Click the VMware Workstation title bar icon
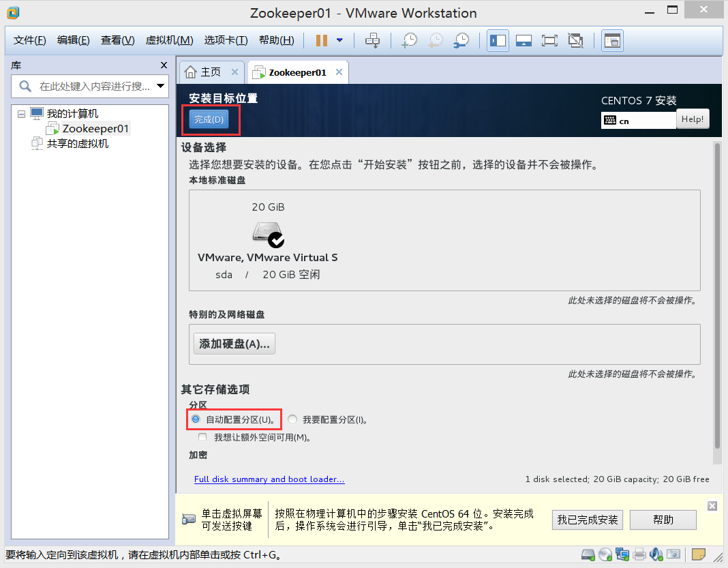 click(13, 12)
